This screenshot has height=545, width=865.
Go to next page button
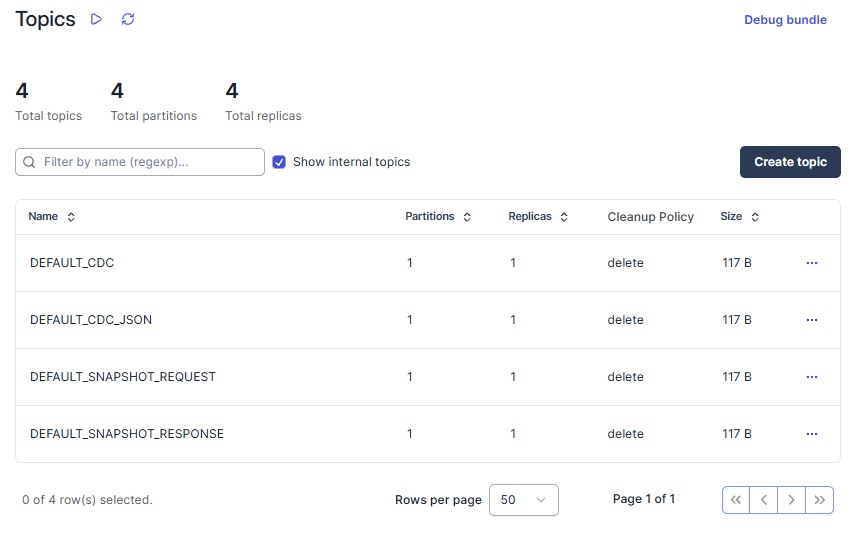point(792,500)
